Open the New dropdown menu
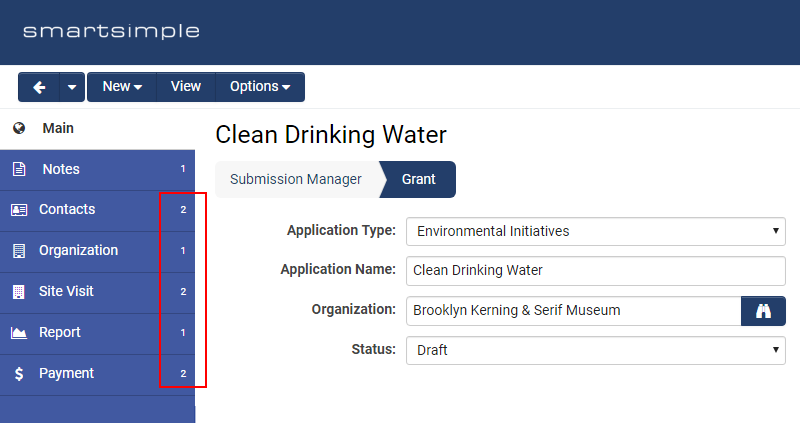 (x=122, y=87)
